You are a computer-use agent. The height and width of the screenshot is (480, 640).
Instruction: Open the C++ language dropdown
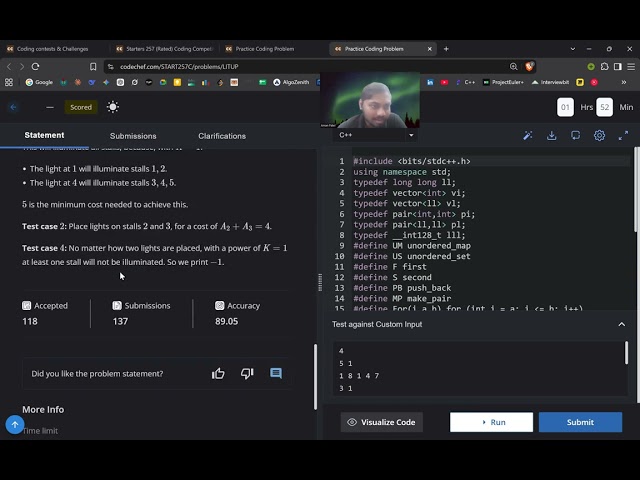pos(376,135)
